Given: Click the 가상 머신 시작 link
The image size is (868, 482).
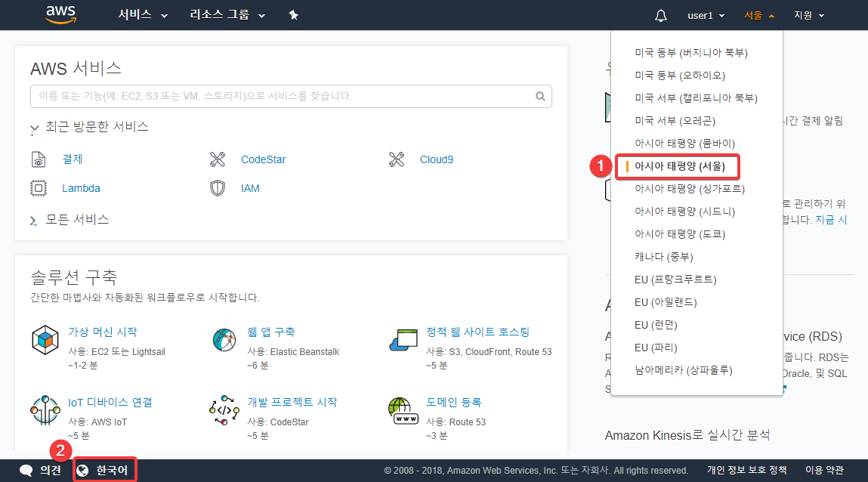Looking at the screenshot, I should point(103,332).
